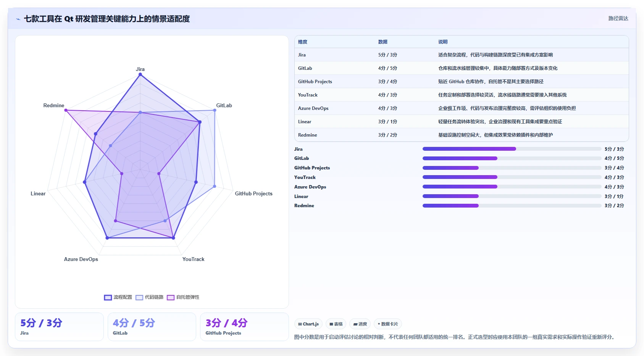Click the 数据 column header
This screenshot has width=644, height=356.
click(383, 42)
